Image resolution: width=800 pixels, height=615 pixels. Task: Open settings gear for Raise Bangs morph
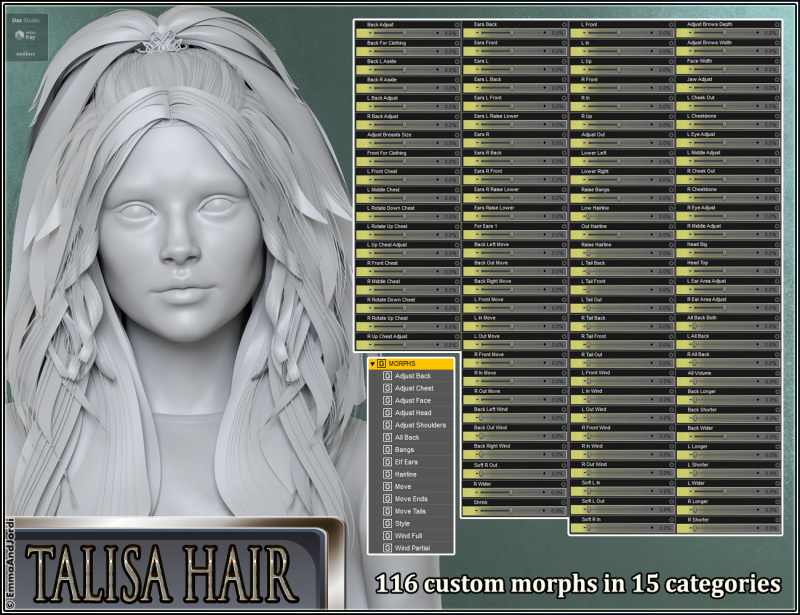[x=671, y=189]
